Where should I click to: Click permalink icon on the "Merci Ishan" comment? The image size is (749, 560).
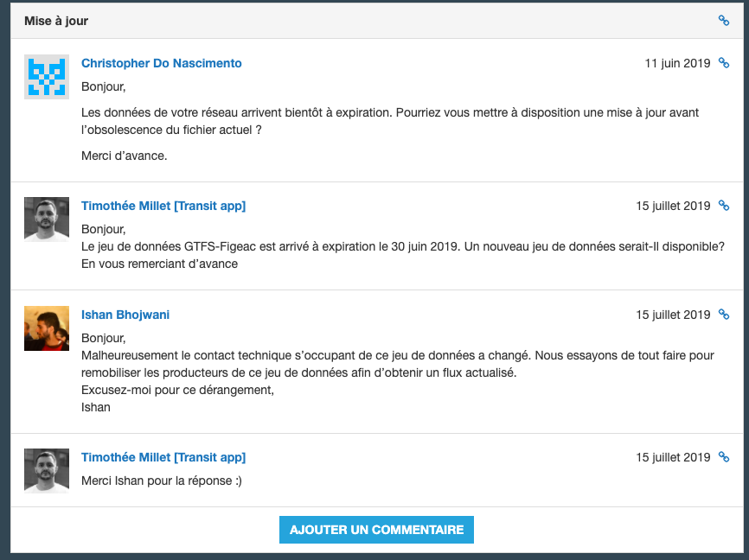(x=724, y=457)
